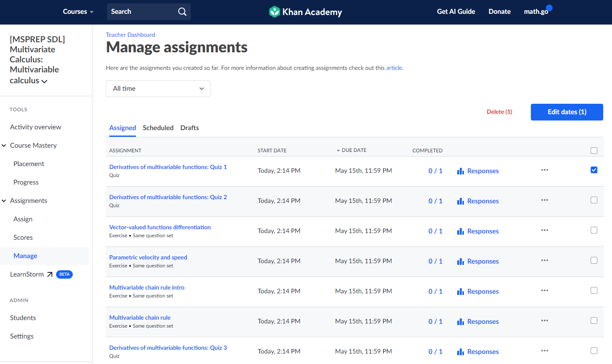Click the search magnifier icon
The height and width of the screenshot is (364, 612).
pyautogui.click(x=182, y=12)
